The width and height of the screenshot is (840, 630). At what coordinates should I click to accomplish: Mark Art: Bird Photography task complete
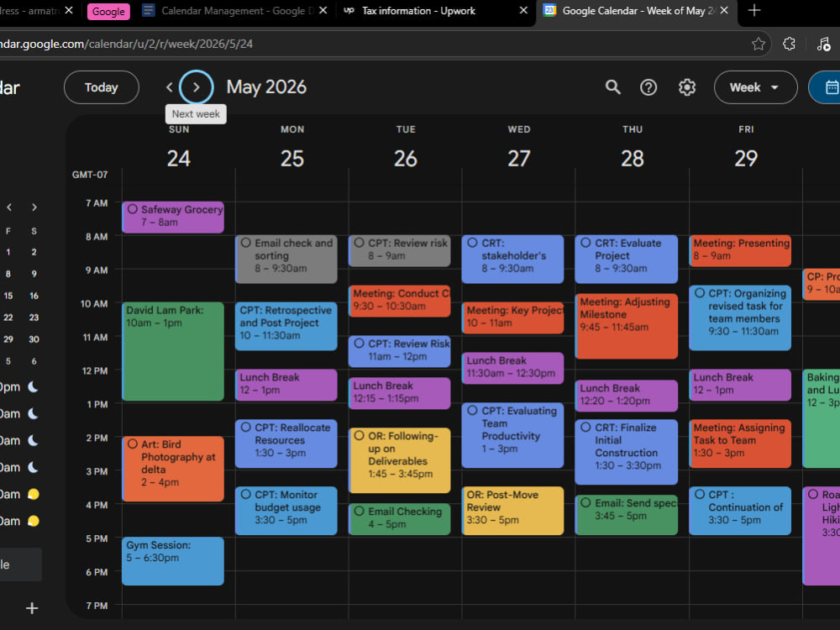point(133,444)
